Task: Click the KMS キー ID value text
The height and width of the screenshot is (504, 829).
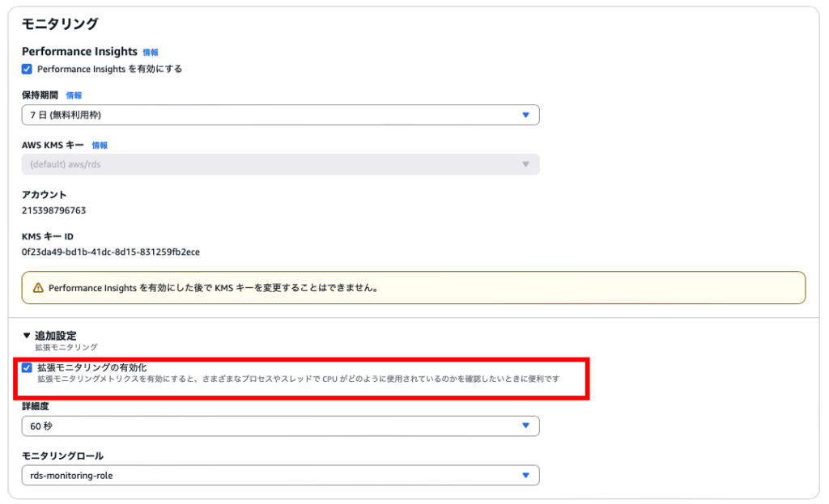Action: tap(110, 252)
